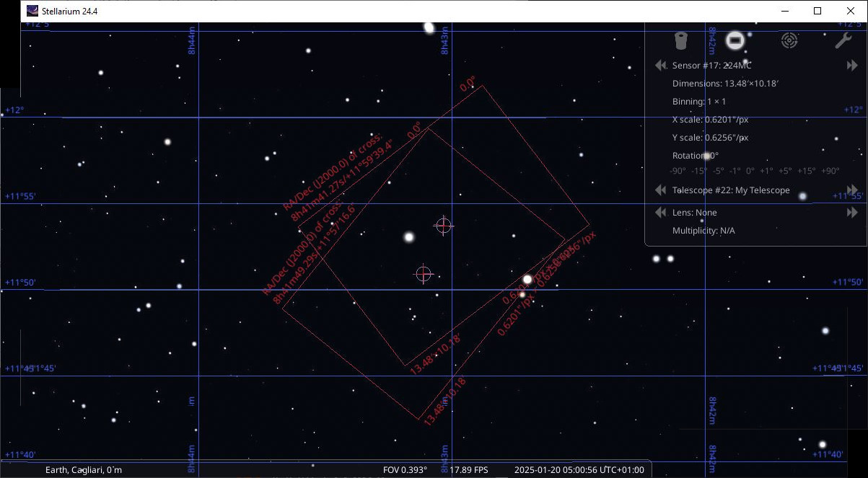The image size is (868, 478).
Task: Minimize the Stellarium window
Action: [784, 11]
